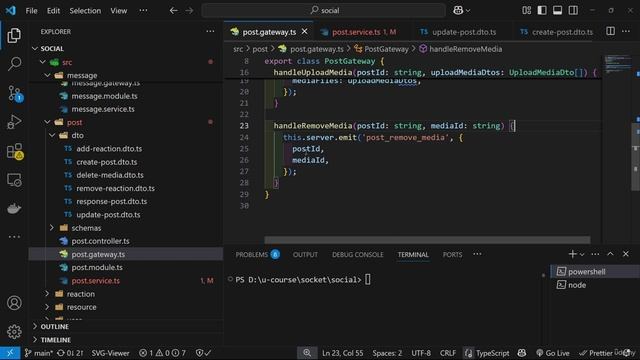Viewport: 640px width, 360px height.
Task: Go back in navigation history
Action: click(173, 11)
